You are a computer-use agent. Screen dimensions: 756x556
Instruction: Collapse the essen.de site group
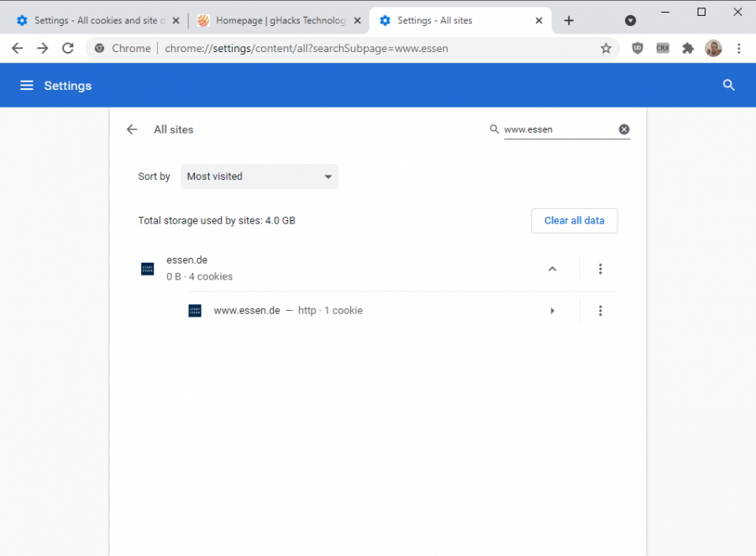[553, 269]
